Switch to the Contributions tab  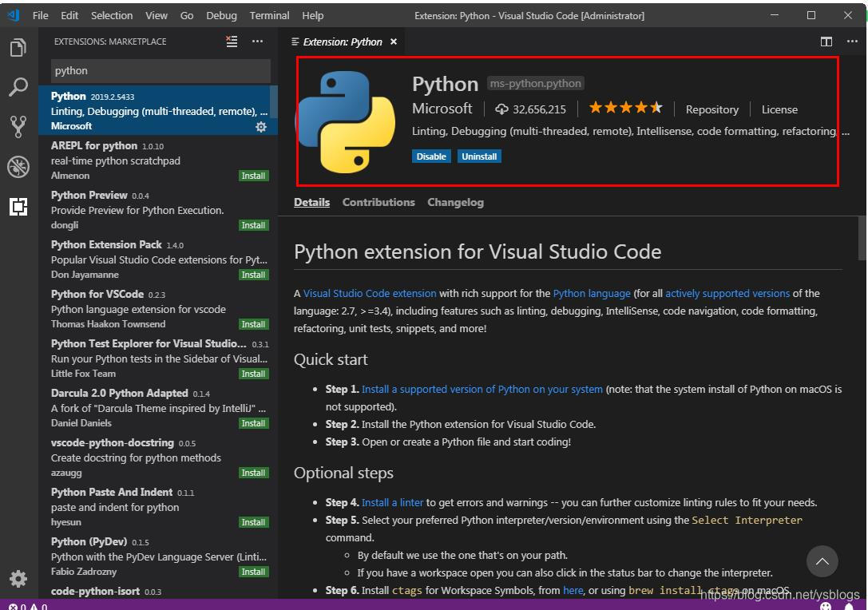(x=379, y=202)
